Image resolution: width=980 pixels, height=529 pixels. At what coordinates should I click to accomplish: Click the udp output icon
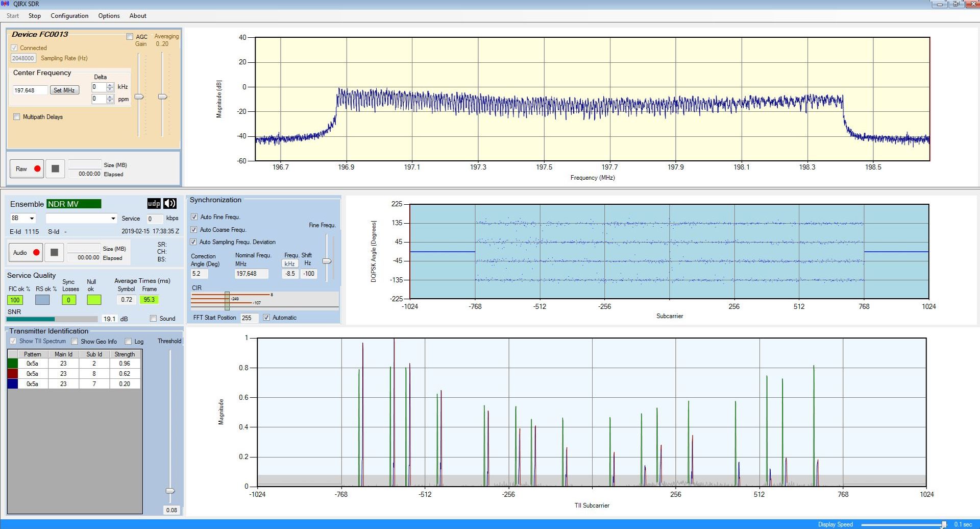coord(154,204)
